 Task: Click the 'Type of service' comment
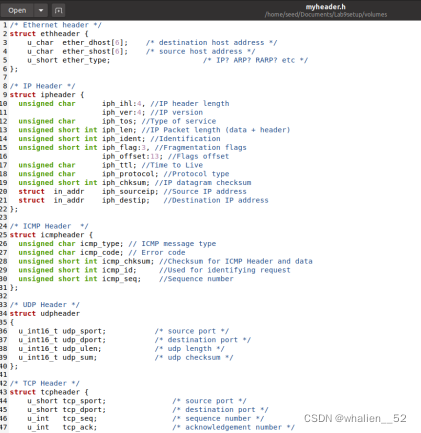point(179,121)
